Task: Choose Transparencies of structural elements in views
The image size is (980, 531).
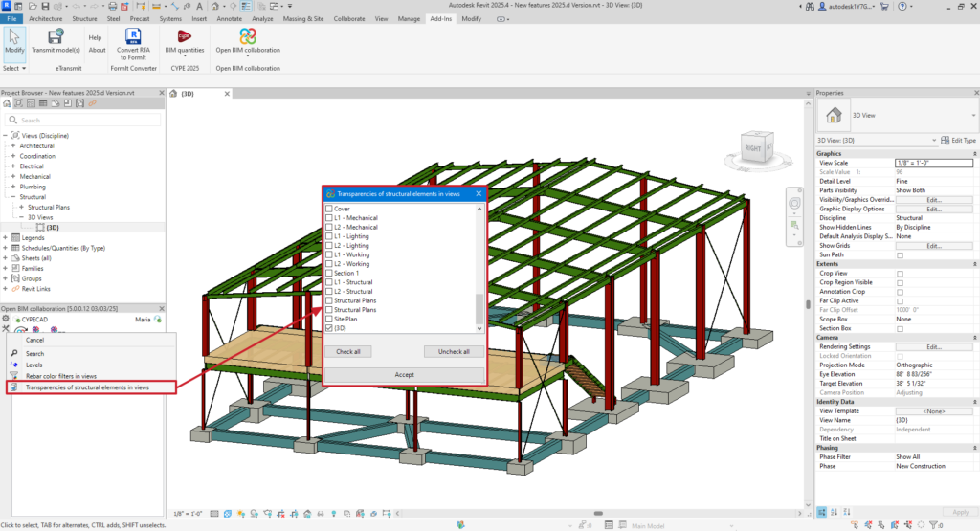Action: tap(91, 387)
